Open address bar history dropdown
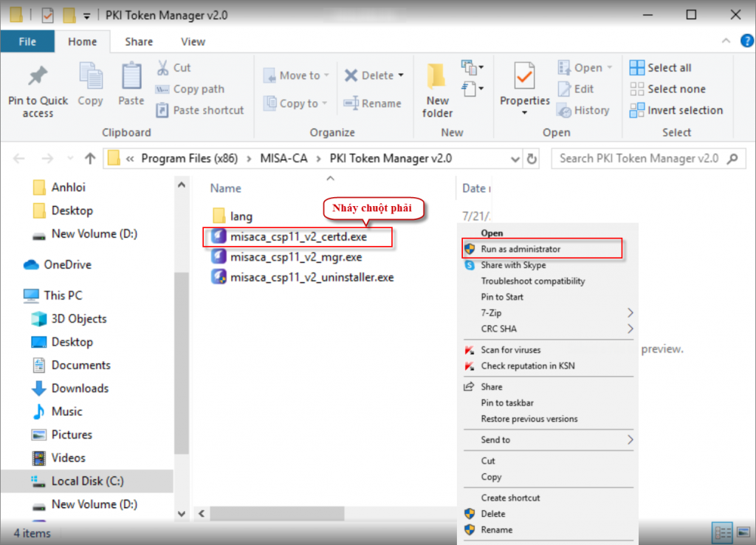The height and width of the screenshot is (545, 756). [515, 159]
